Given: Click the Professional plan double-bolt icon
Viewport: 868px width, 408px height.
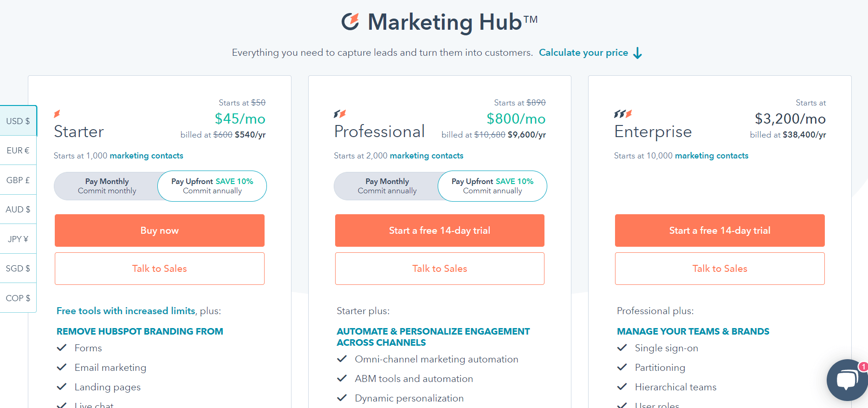Looking at the screenshot, I should click(x=340, y=114).
